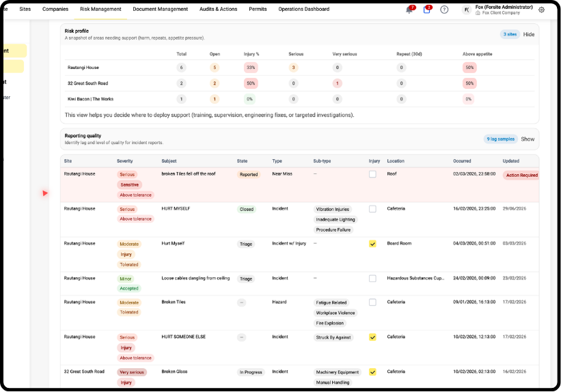561x392 pixels.
Task: Click the Reported state badge
Action: point(249,175)
